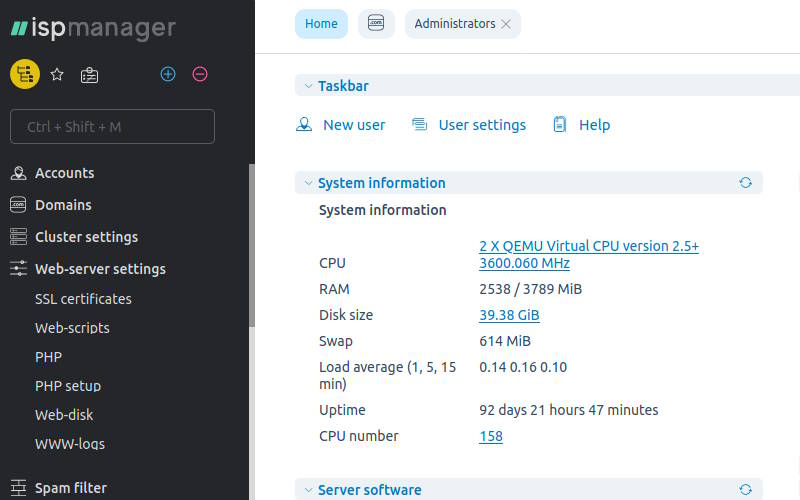
Task: Click the Help link
Action: 594,125
